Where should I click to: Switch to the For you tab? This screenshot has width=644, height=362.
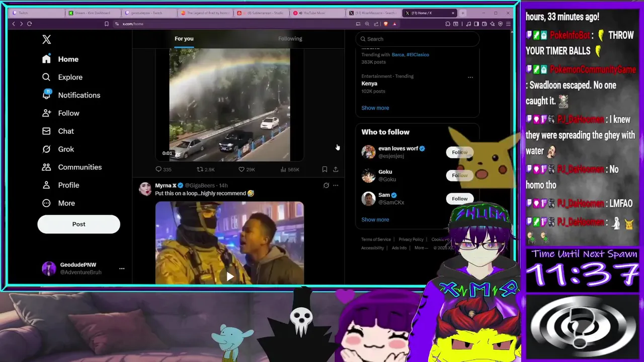pyautogui.click(x=184, y=39)
